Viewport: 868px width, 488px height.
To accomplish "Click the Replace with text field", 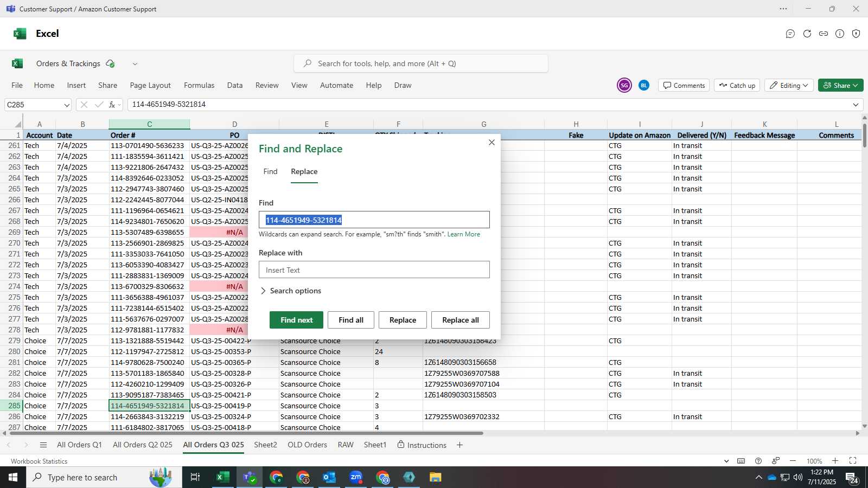I will (x=374, y=269).
